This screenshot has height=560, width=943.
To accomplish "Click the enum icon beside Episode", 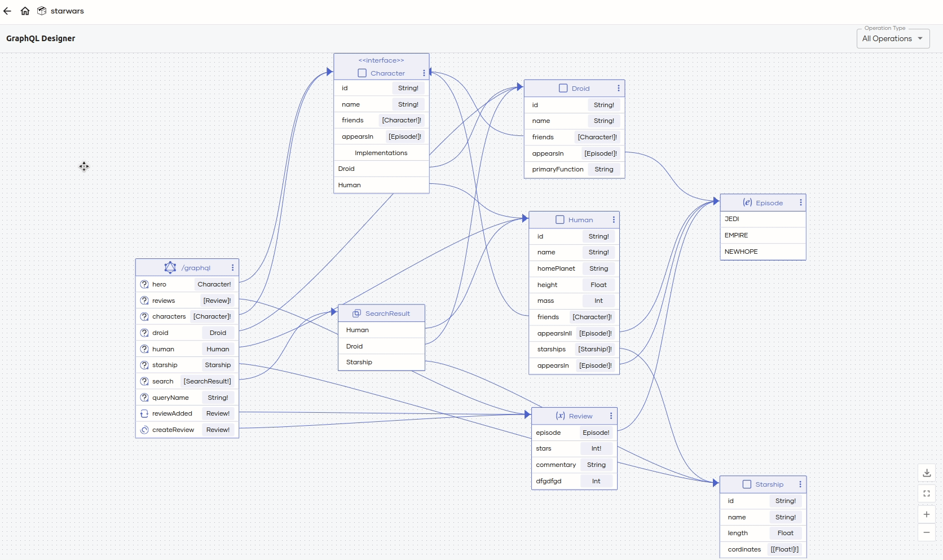I will coord(747,202).
